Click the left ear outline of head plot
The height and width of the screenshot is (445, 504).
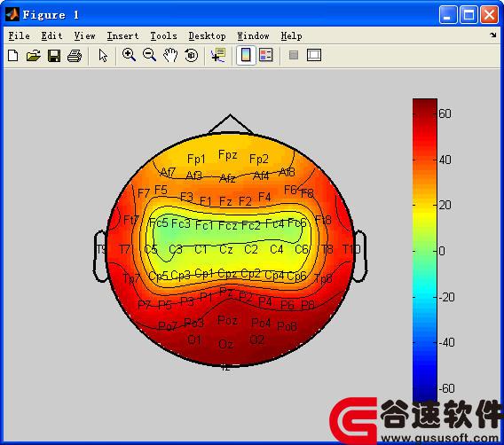coord(100,256)
